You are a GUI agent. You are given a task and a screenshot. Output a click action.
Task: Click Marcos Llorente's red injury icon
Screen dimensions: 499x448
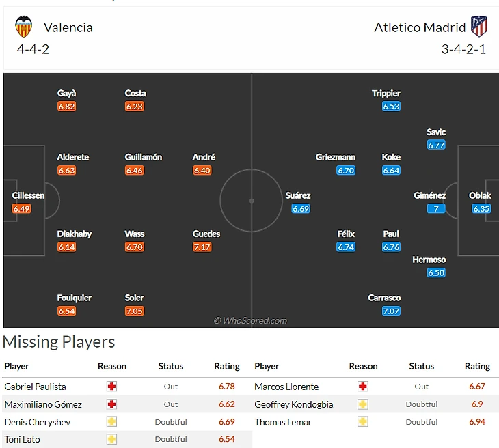[x=363, y=387]
